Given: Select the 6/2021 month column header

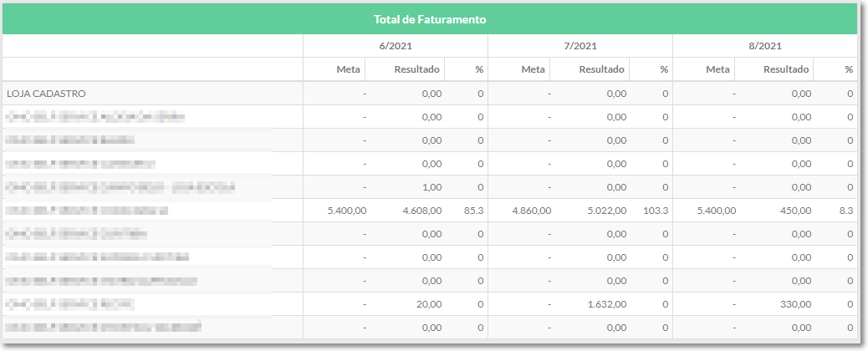Looking at the screenshot, I should (x=396, y=46).
